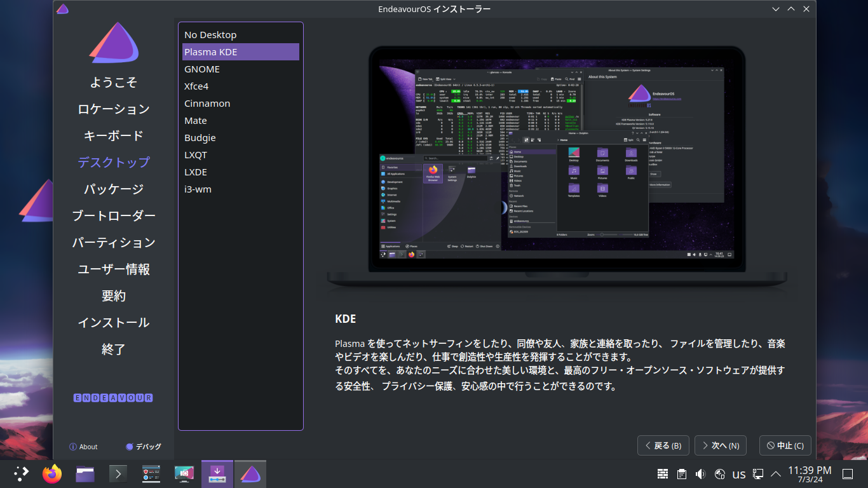Switch to the EndeavourOS taskbar entry
The height and width of the screenshot is (488, 868).
pyautogui.click(x=250, y=473)
